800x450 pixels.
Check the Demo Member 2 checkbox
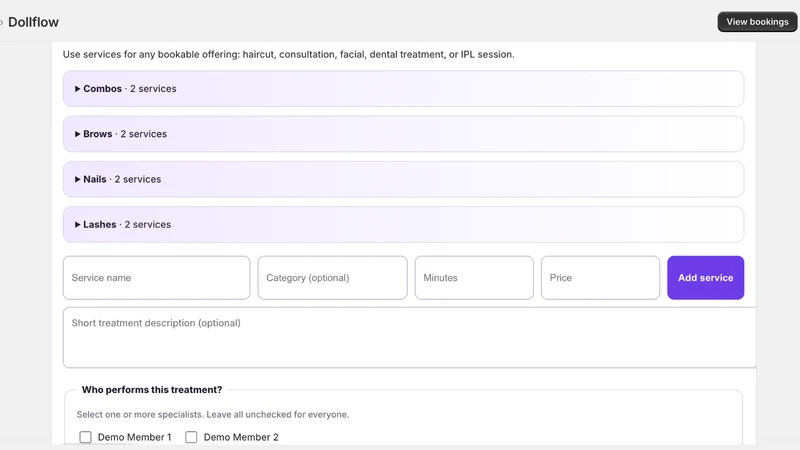191,437
